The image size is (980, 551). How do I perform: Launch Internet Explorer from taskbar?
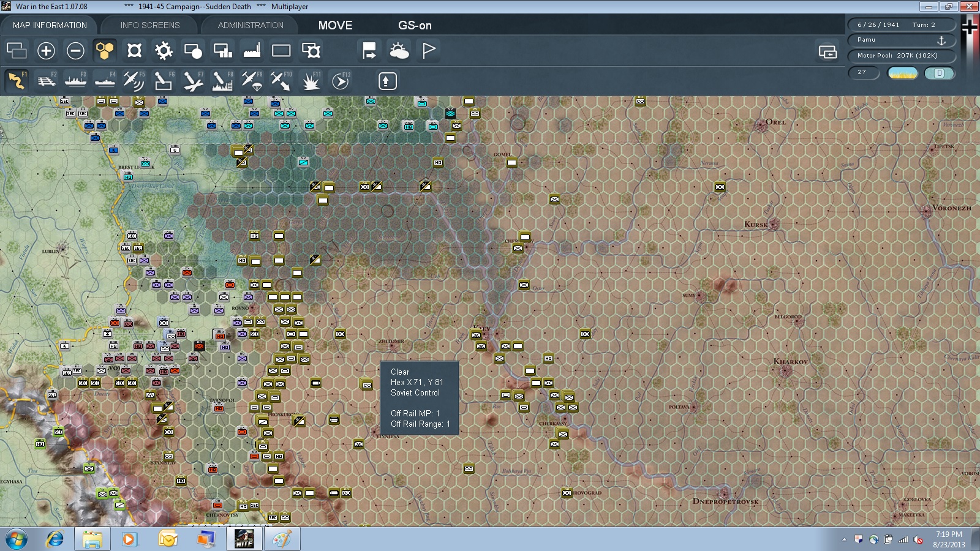click(x=55, y=539)
